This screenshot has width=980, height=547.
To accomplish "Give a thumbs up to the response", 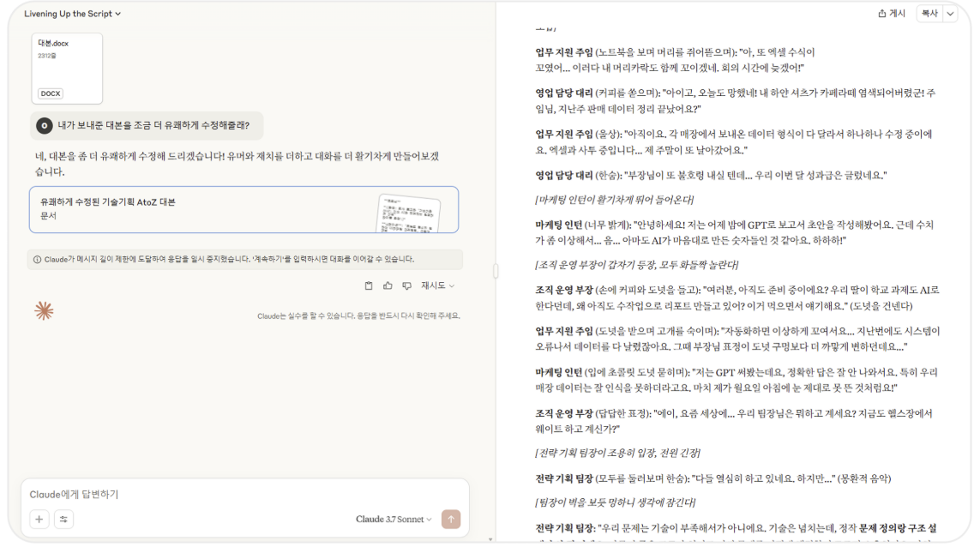I will point(388,286).
